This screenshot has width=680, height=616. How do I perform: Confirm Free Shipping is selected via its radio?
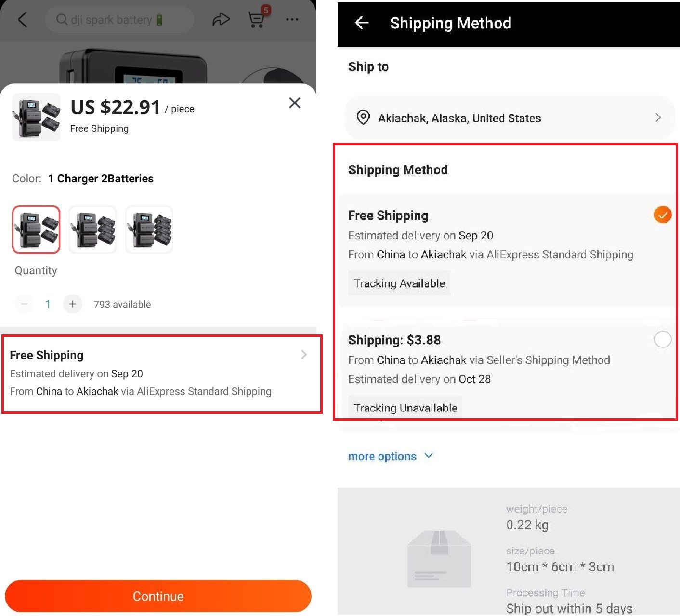[x=663, y=215]
